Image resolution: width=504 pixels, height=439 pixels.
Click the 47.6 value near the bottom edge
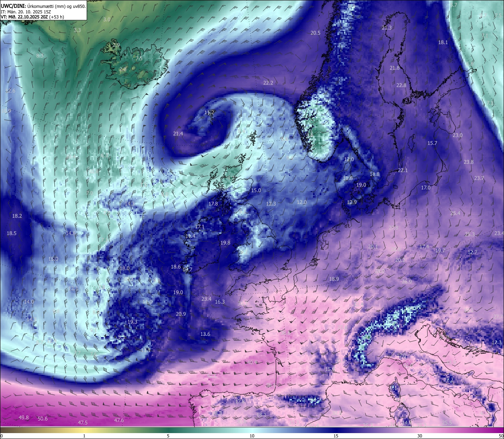tap(119, 420)
